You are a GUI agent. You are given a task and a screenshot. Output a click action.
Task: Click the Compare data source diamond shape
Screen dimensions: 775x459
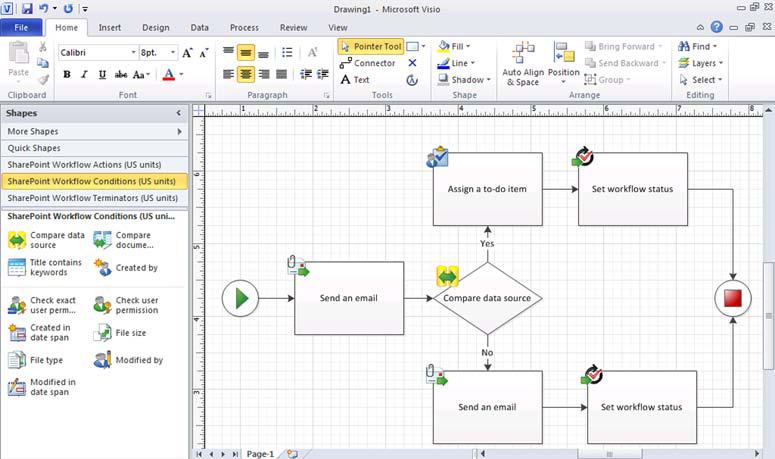click(x=487, y=298)
